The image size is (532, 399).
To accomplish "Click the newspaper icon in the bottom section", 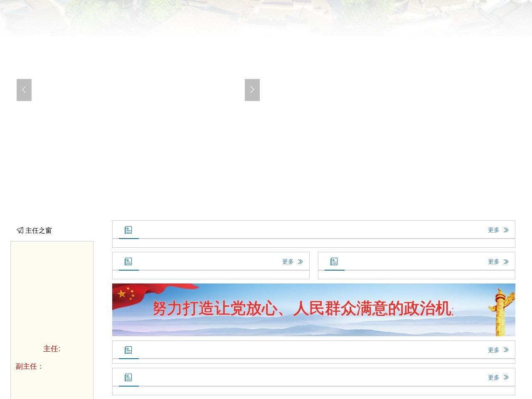I will 128,377.
